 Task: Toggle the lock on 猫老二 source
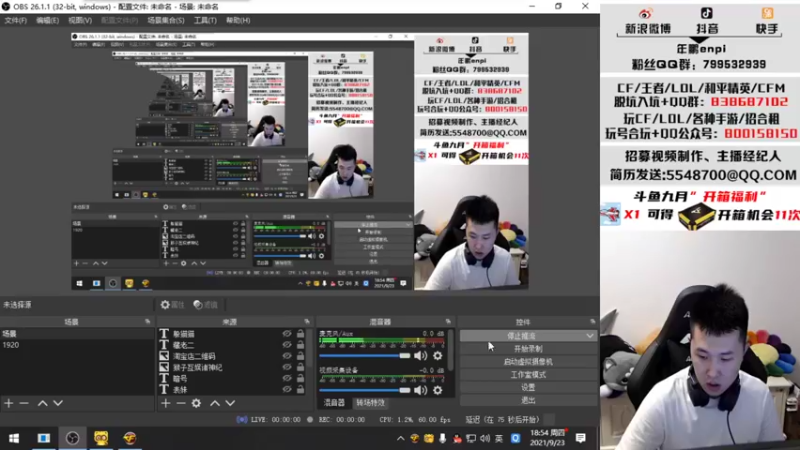coord(301,344)
